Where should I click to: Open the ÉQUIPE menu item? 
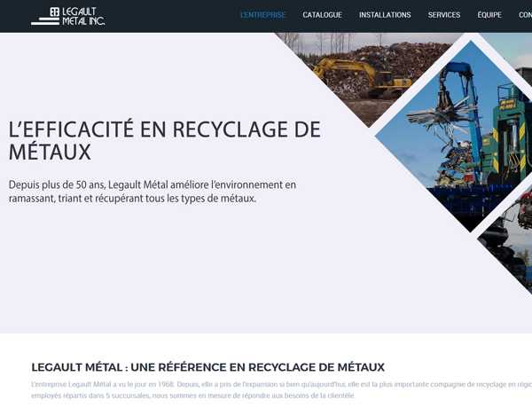click(489, 15)
